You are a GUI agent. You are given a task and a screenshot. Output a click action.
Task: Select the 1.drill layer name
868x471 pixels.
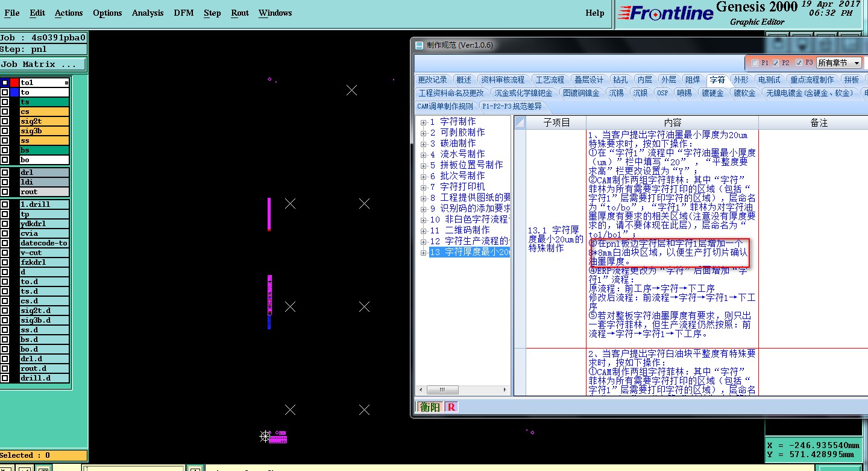click(x=45, y=204)
